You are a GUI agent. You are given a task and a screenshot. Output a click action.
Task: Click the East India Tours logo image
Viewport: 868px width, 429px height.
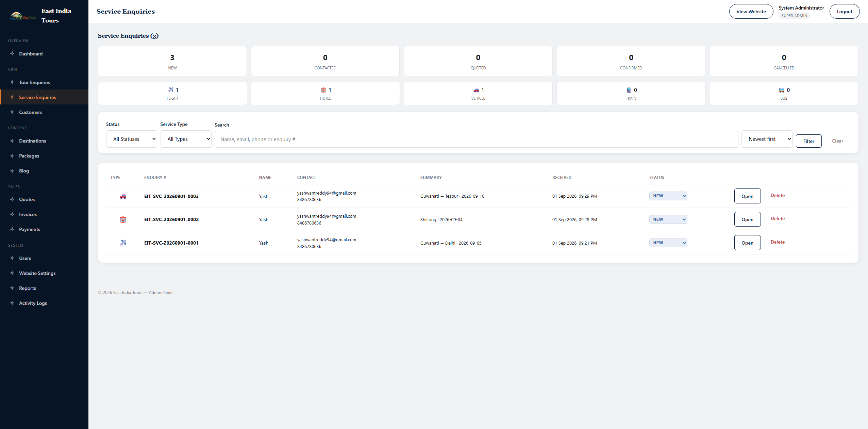coord(23,16)
